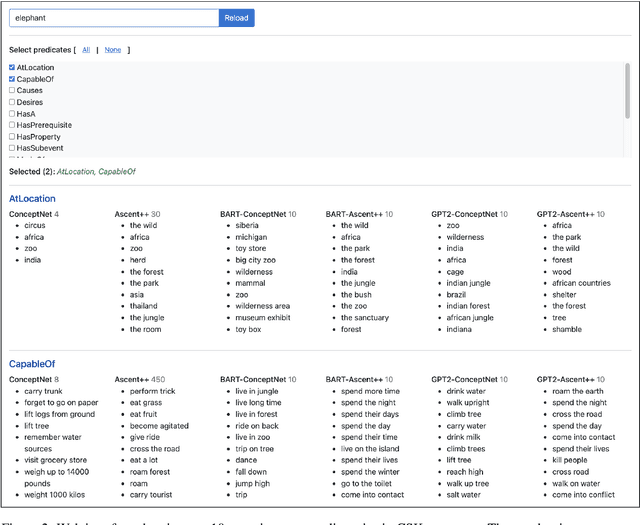Screen dimensions: 640x525
Task: Click the predicate list scrollbar
Action: pyautogui.click(x=625, y=90)
